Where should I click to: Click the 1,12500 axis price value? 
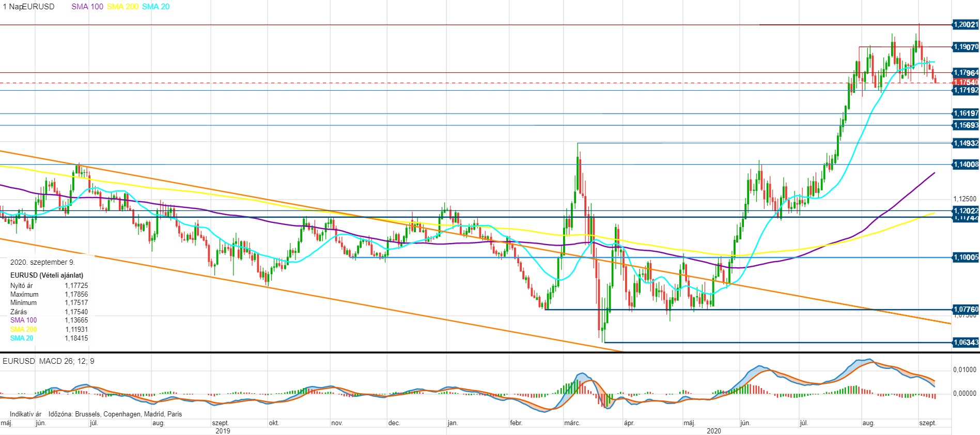point(965,199)
